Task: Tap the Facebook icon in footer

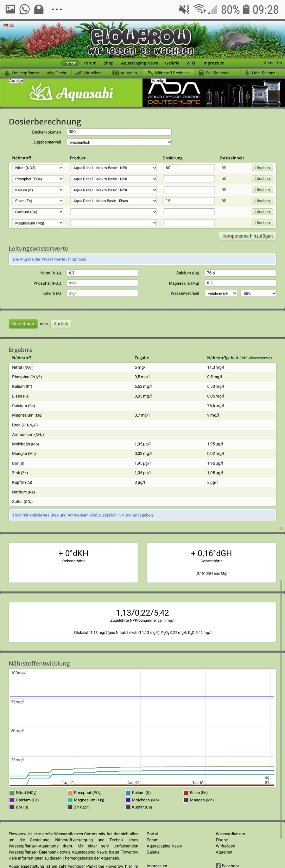Action: click(218, 866)
